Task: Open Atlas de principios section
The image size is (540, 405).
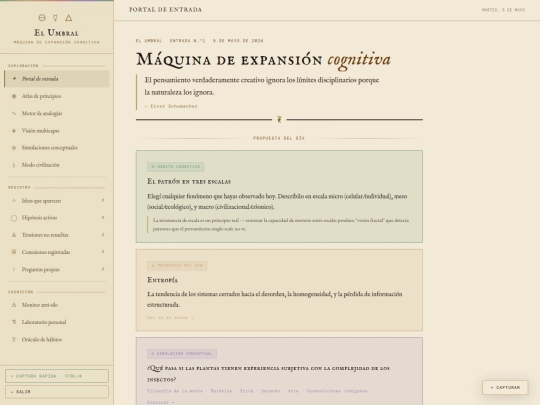Action: click(x=57, y=96)
